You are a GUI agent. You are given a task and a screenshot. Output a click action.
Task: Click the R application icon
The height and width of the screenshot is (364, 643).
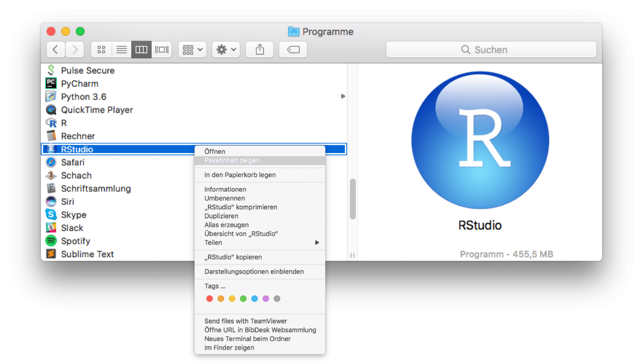(x=51, y=123)
